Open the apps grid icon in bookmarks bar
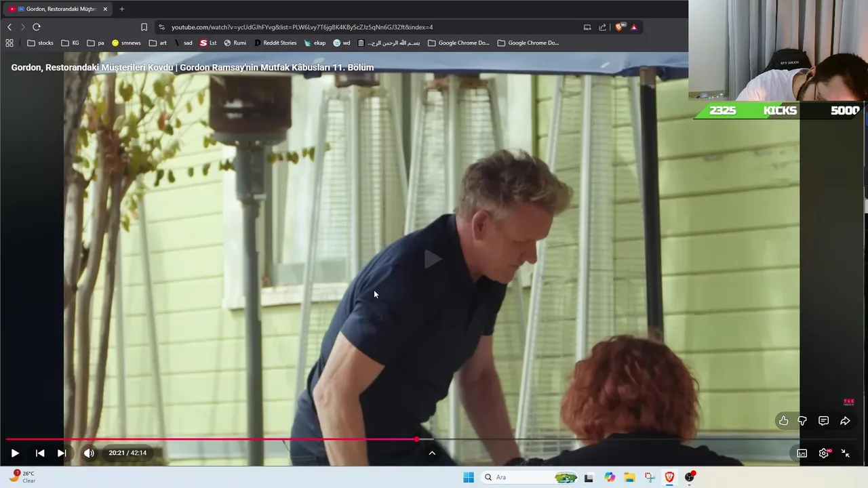Screen dimensions: 868x488 pos(9,43)
